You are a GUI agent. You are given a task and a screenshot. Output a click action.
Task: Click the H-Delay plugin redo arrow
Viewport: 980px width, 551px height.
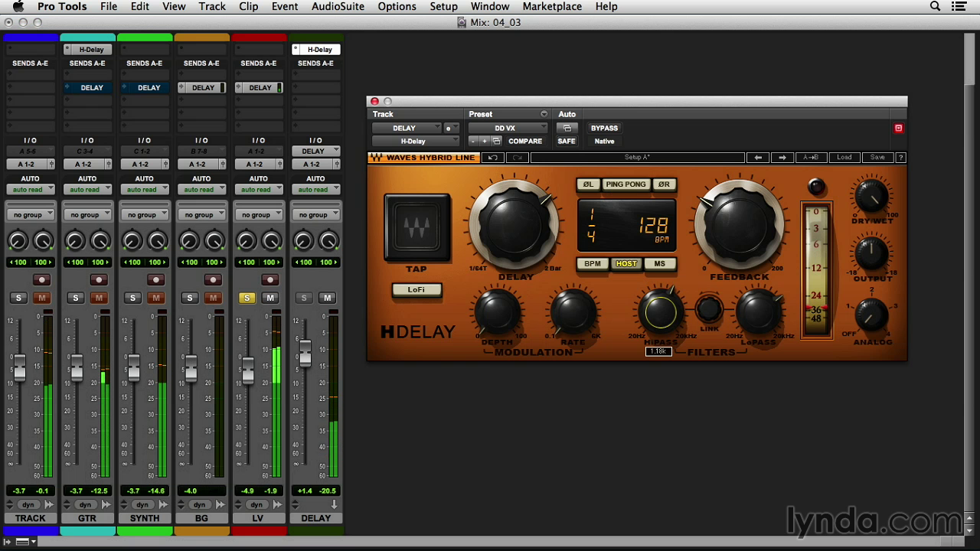click(518, 158)
